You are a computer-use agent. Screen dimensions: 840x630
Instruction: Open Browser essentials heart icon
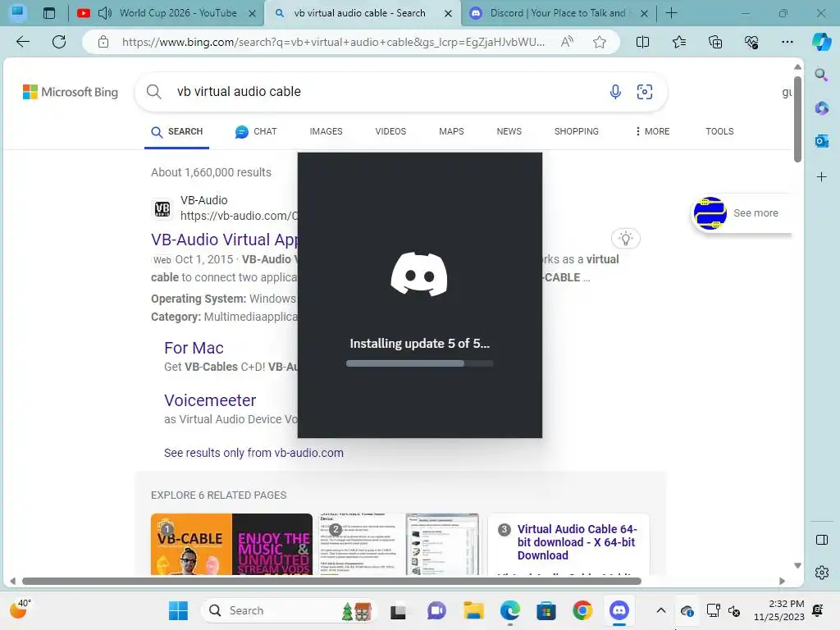[751, 42]
